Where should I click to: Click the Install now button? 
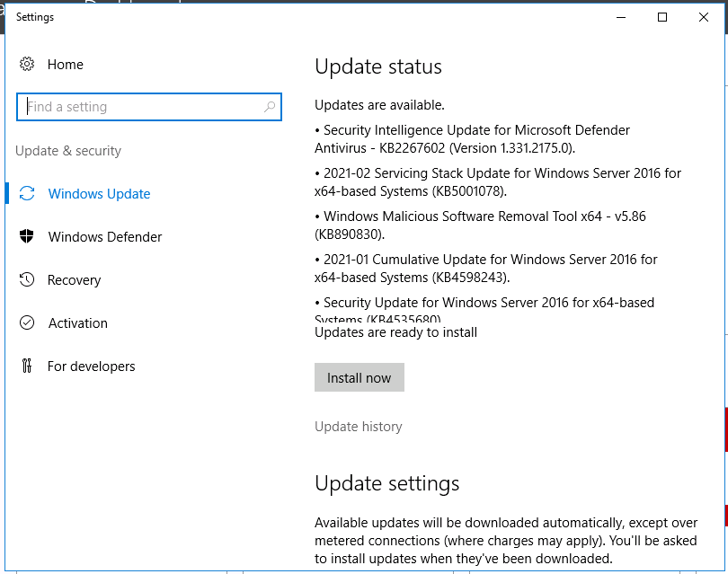[360, 377]
